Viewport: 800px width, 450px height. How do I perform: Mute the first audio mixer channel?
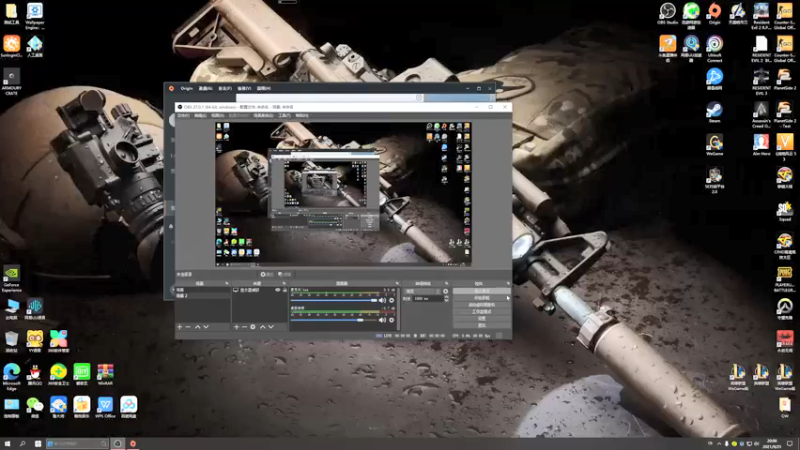coord(382,301)
